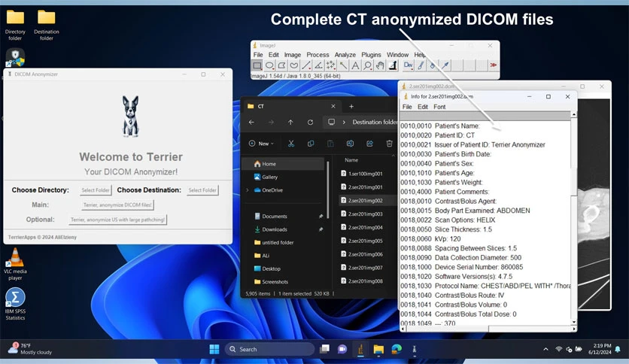Image resolution: width=629 pixels, height=364 pixels.
Task: Close the CT tab in File Explorer
Action: coord(333,106)
